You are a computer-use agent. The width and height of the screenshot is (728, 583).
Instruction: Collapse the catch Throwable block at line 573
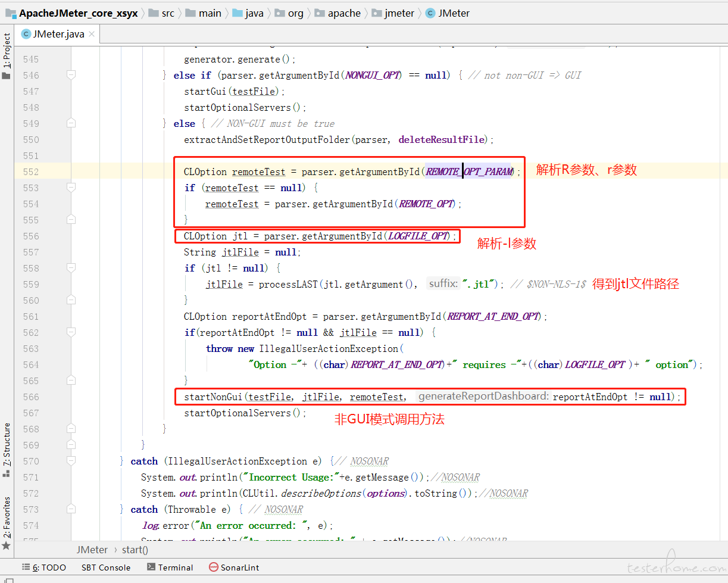(x=71, y=509)
